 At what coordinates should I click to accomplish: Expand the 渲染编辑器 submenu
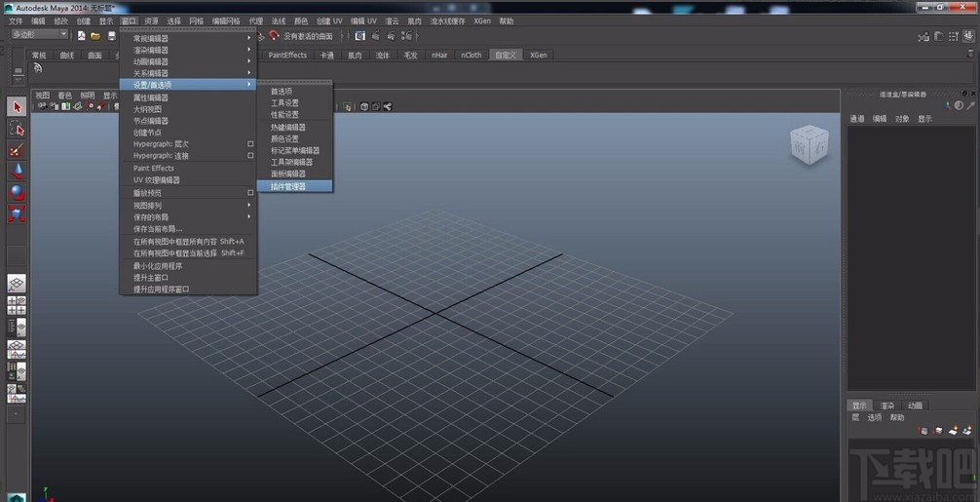pos(187,50)
